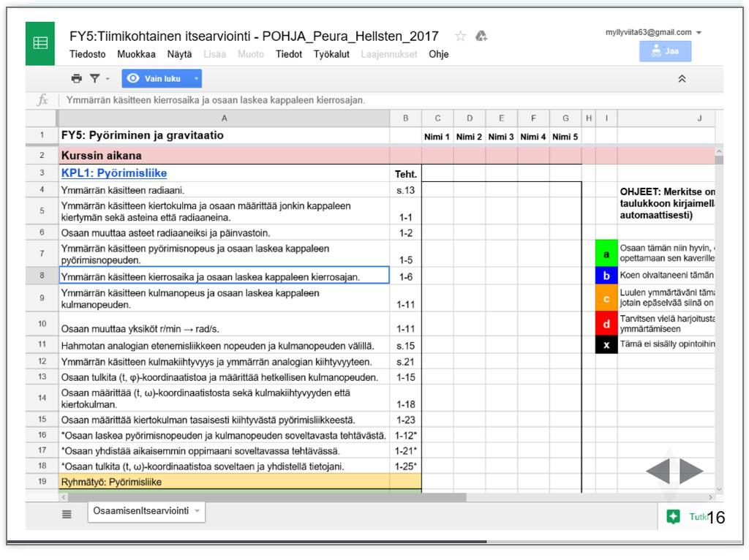Open the Ohje menu
Viewport: 749px width, 560px height.
[x=439, y=54]
